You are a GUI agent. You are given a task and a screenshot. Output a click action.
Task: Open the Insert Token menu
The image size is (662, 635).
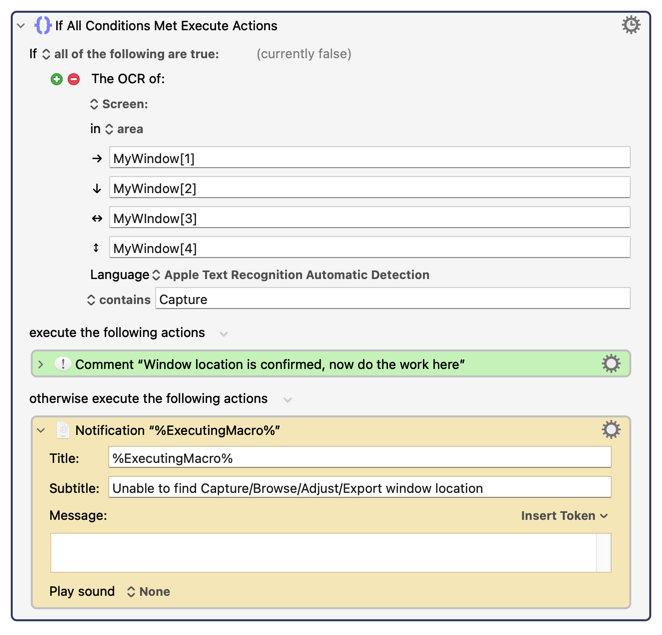point(564,516)
